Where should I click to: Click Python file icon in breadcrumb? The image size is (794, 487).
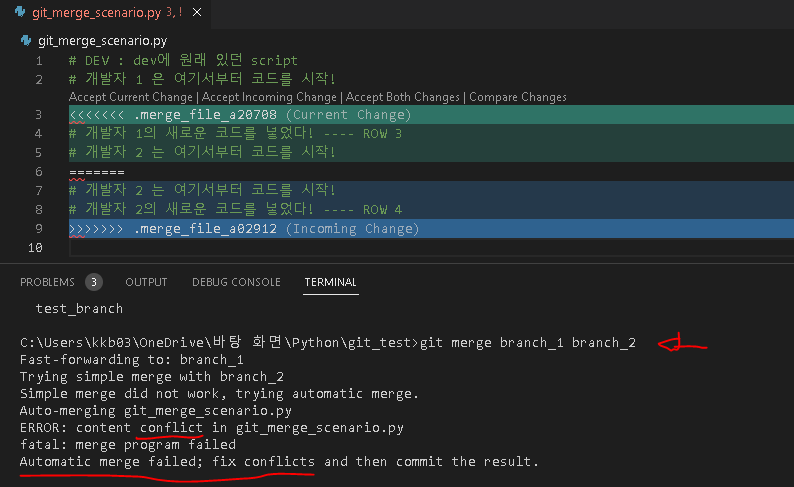point(26,40)
